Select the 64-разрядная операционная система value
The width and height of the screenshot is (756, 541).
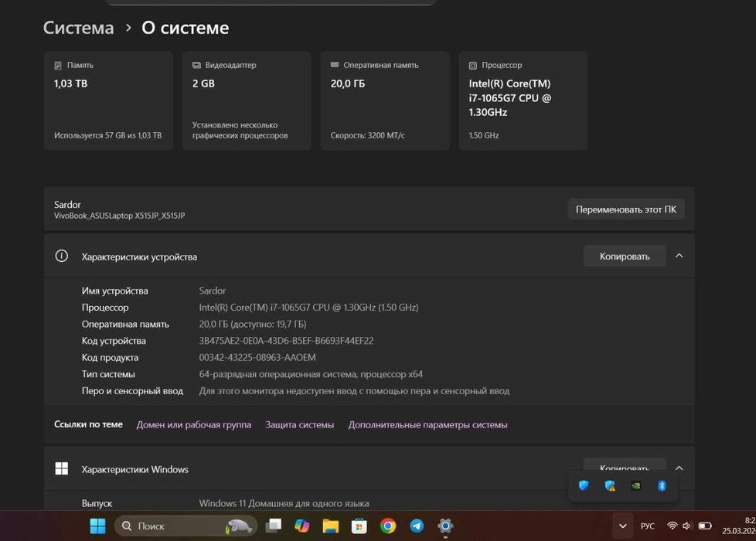pyautogui.click(x=311, y=374)
